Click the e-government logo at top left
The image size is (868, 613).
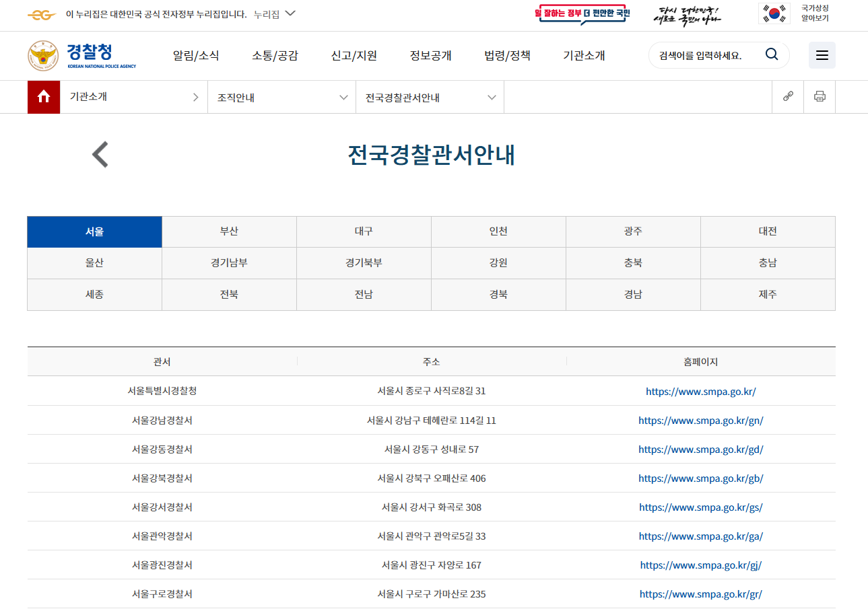[41, 15]
